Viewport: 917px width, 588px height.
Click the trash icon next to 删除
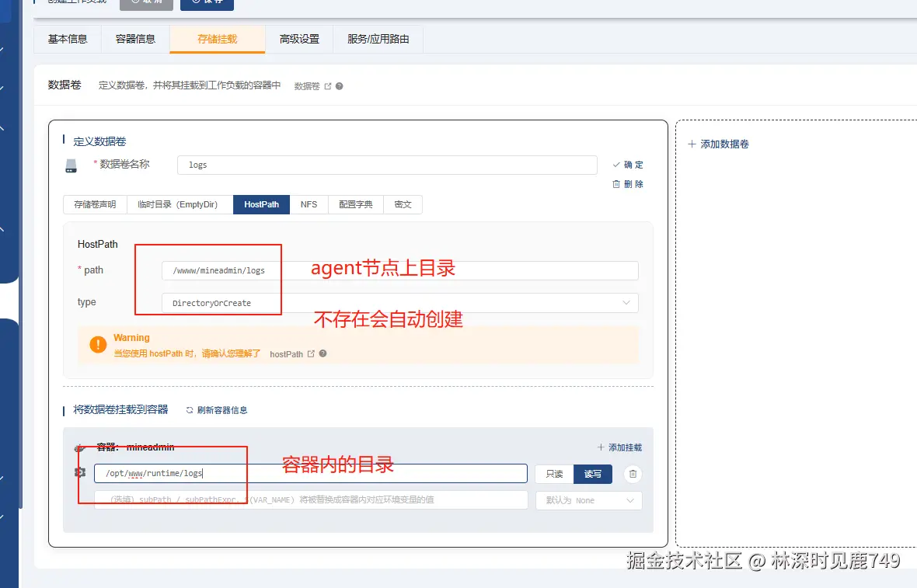[616, 184]
